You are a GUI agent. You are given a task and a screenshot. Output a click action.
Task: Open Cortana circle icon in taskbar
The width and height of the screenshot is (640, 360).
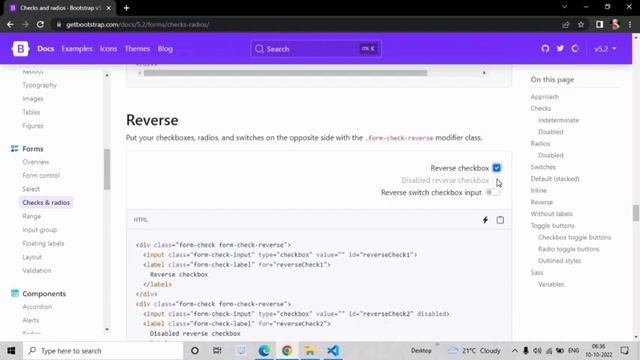pos(195,351)
